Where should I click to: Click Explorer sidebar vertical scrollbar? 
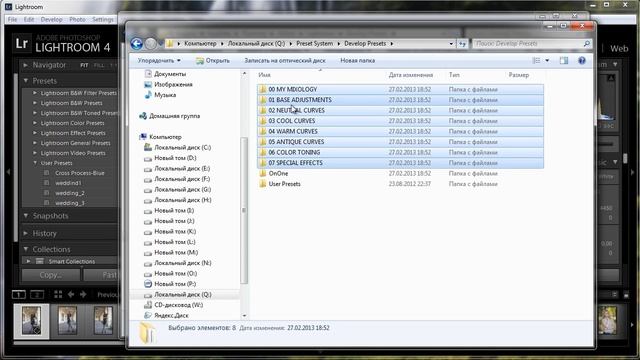click(244, 210)
